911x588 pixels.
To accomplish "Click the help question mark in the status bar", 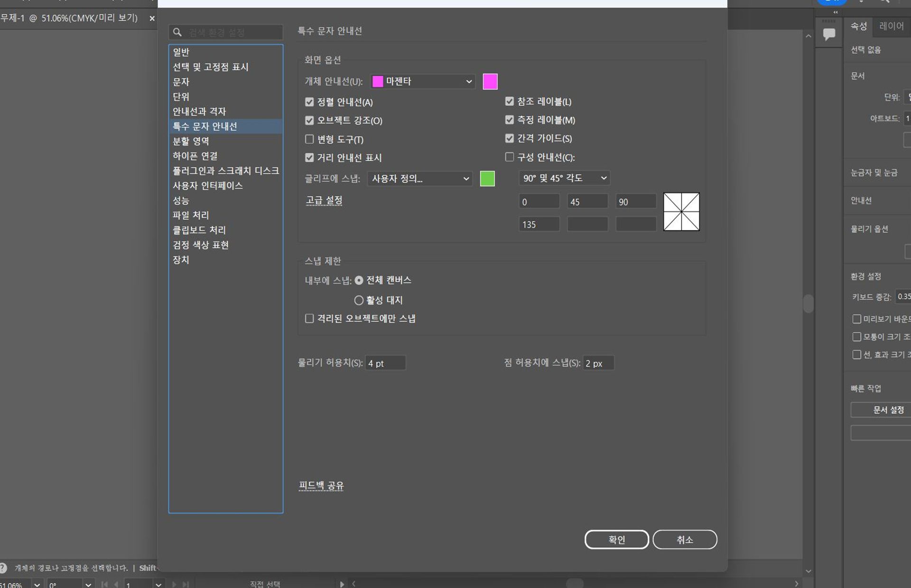I will point(4,568).
